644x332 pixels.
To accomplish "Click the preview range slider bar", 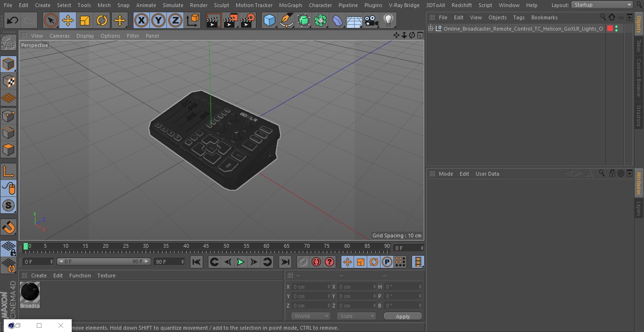I will [104, 261].
